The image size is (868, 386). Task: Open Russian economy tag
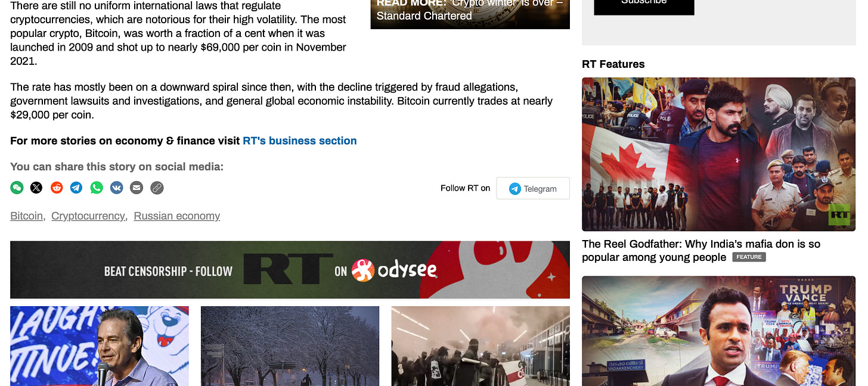click(x=177, y=216)
